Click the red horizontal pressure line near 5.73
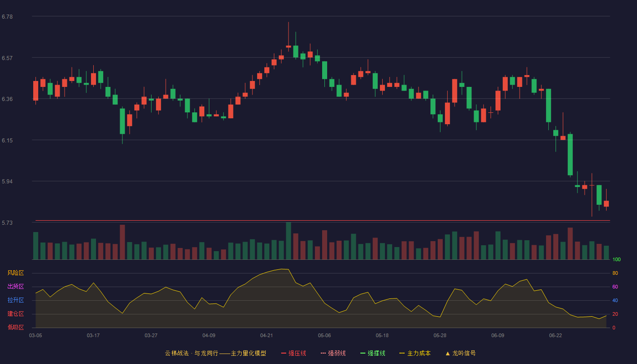Viewport: 637px width, 364px height. tap(323, 221)
